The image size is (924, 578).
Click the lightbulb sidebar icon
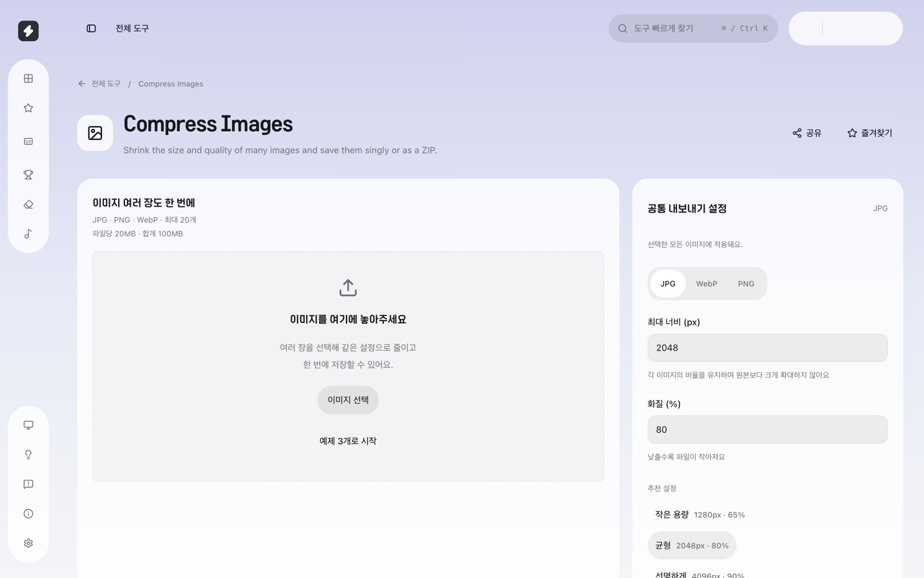(28, 455)
